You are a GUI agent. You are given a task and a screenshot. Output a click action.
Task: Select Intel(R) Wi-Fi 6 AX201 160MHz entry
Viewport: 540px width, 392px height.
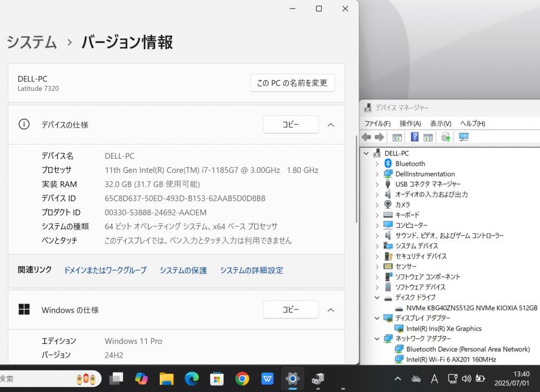coord(451,359)
